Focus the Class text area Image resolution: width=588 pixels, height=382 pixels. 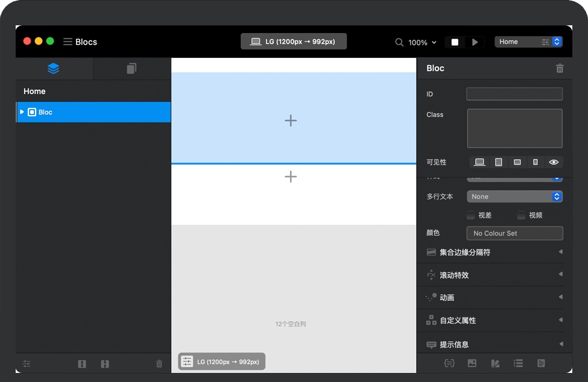[515, 128]
